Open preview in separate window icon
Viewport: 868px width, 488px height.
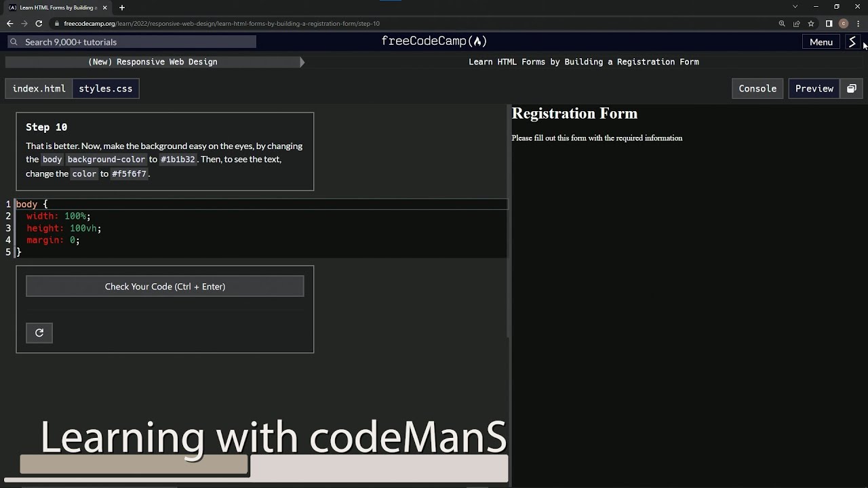(852, 88)
